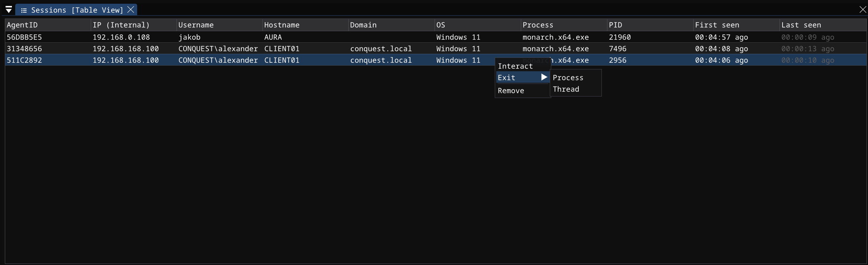Sort by the AgentID column header
This screenshot has height=265, width=868.
point(22,25)
